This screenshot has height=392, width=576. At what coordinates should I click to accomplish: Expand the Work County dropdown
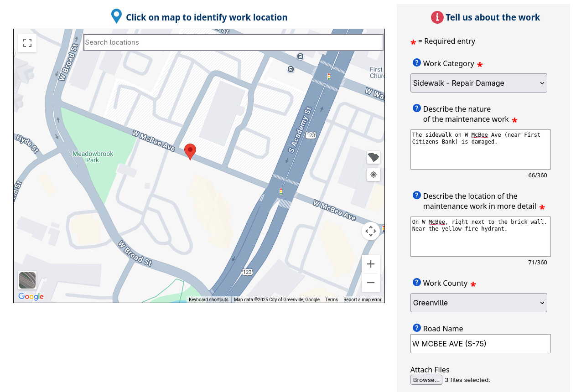click(x=478, y=303)
